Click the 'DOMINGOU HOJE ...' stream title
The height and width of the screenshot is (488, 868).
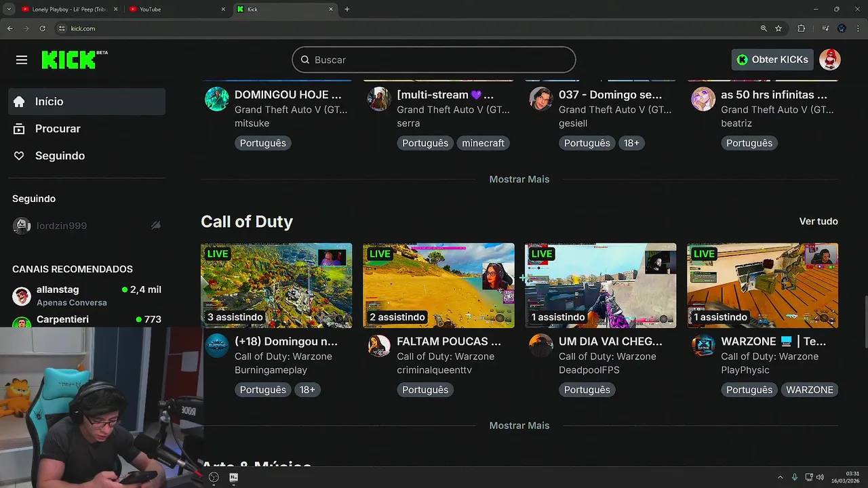coord(288,95)
